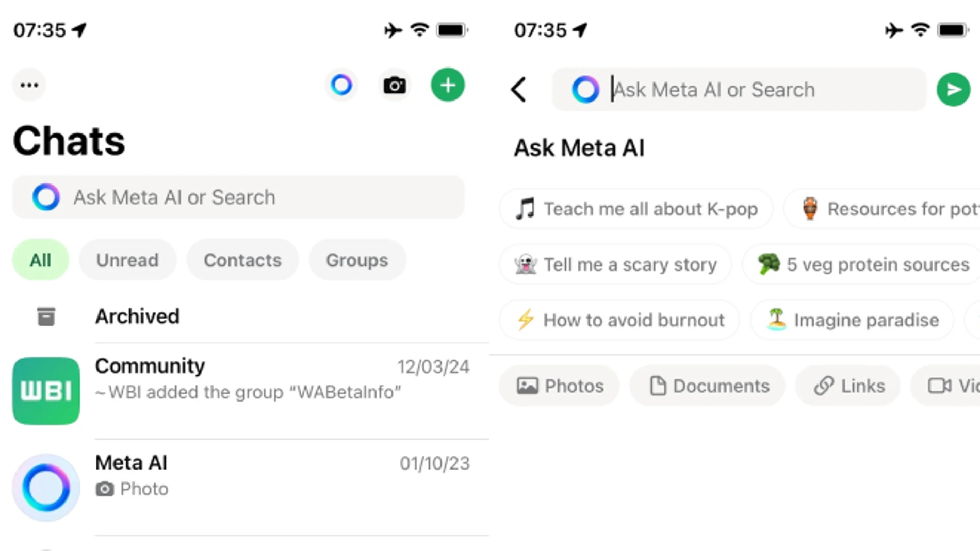Filter search by Photos
The image size is (980, 551).
click(560, 386)
